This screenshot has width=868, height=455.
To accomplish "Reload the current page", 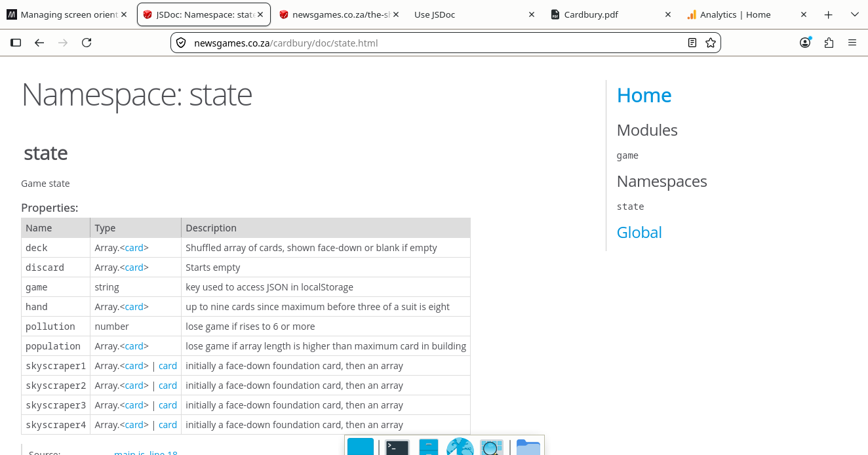I will [87, 43].
